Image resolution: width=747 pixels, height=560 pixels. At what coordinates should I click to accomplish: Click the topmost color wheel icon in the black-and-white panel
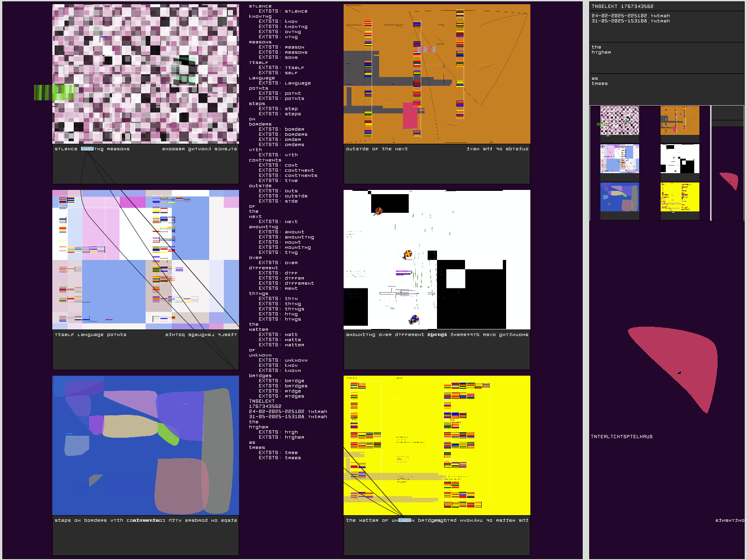(x=379, y=211)
